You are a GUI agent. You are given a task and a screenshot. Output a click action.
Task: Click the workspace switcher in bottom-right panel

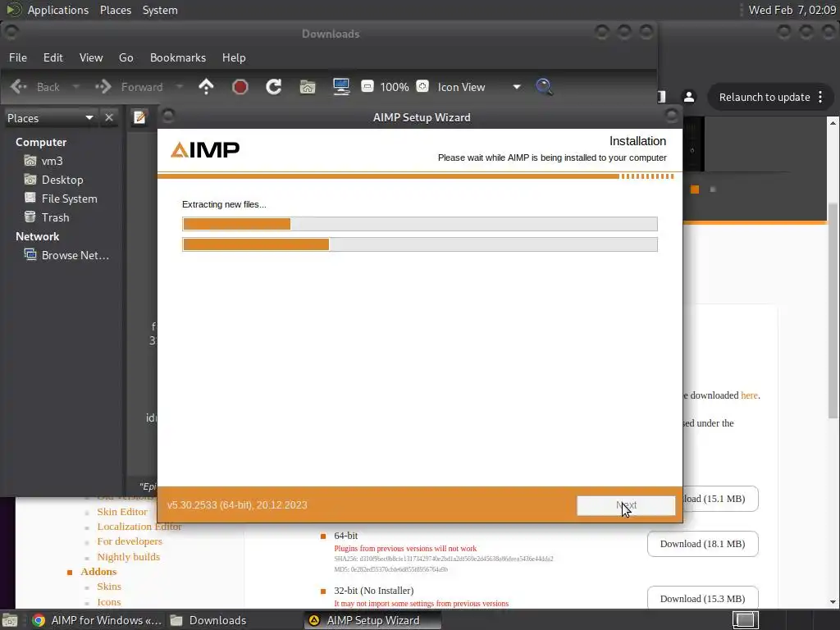745,620
